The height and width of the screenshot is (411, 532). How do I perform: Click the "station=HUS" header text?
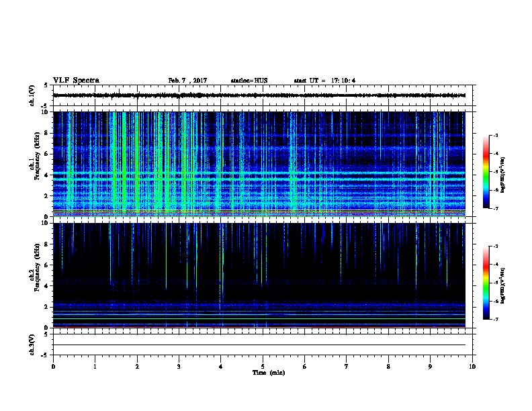coord(249,81)
